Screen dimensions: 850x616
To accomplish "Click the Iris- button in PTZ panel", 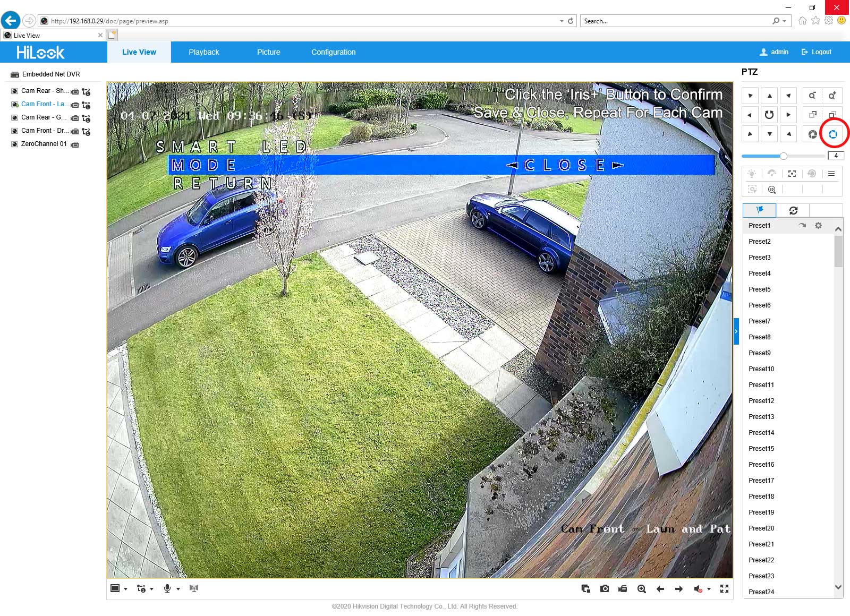I will (x=812, y=134).
